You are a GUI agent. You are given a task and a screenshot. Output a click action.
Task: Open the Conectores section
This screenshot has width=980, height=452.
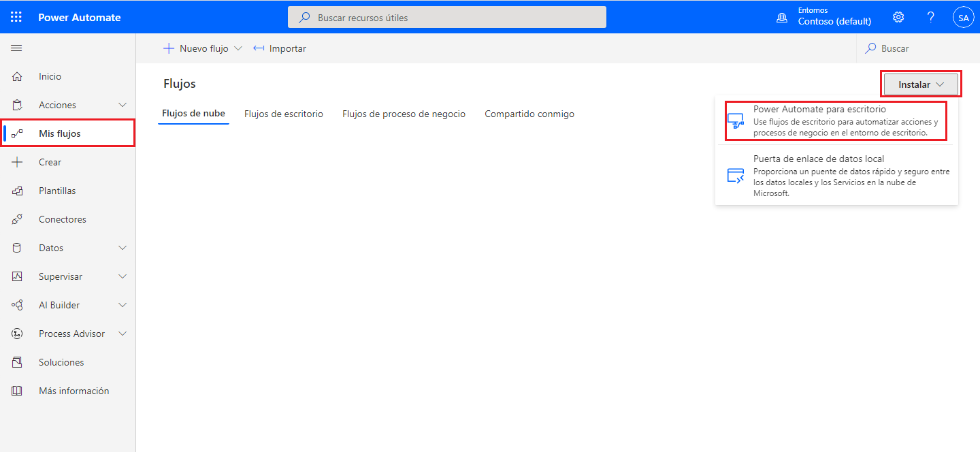tap(62, 219)
